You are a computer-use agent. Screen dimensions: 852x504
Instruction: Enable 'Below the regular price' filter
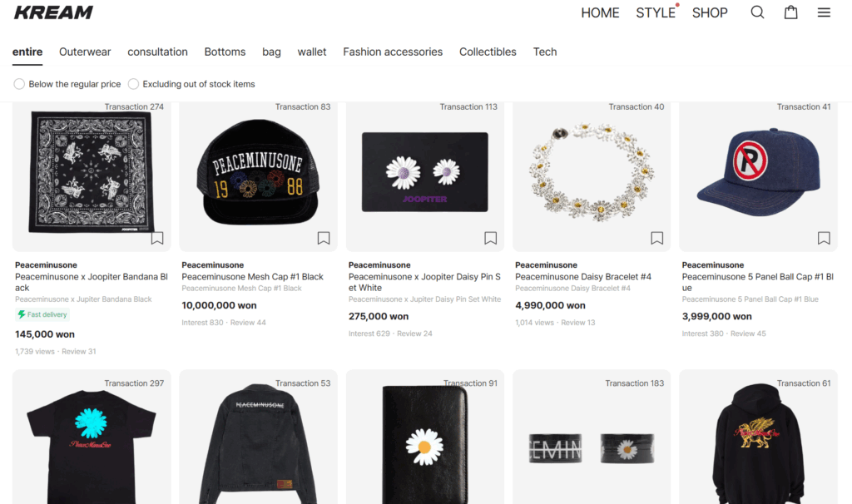pyautogui.click(x=19, y=84)
